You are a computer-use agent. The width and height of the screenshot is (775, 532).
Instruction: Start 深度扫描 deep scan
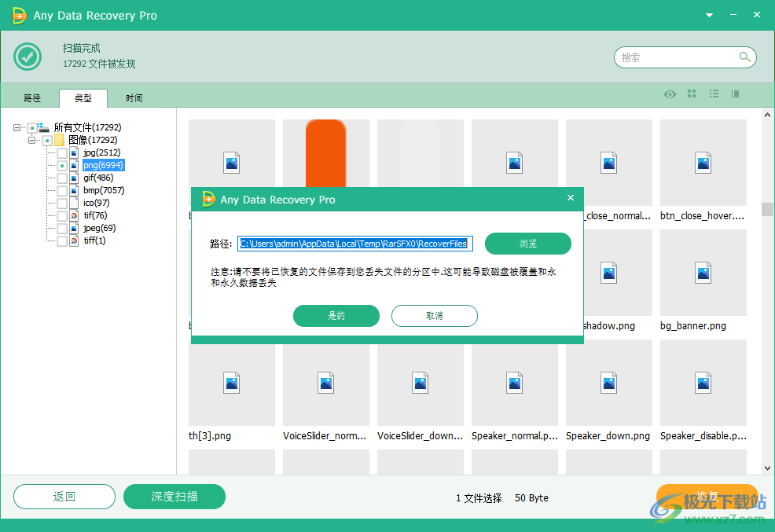[x=174, y=497]
